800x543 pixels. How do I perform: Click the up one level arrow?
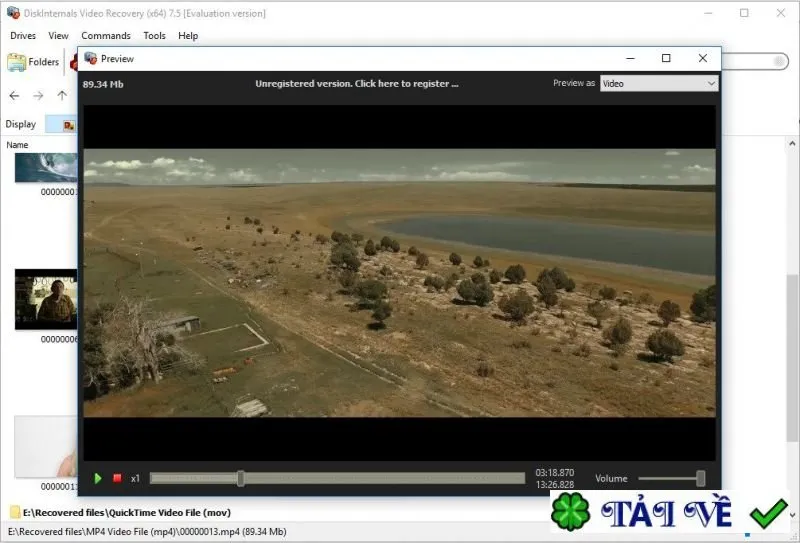click(x=62, y=95)
